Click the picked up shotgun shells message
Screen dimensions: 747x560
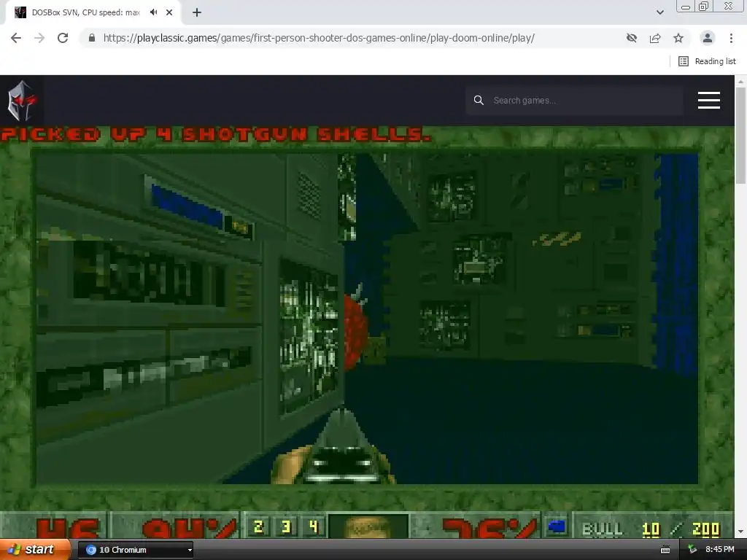(215, 135)
